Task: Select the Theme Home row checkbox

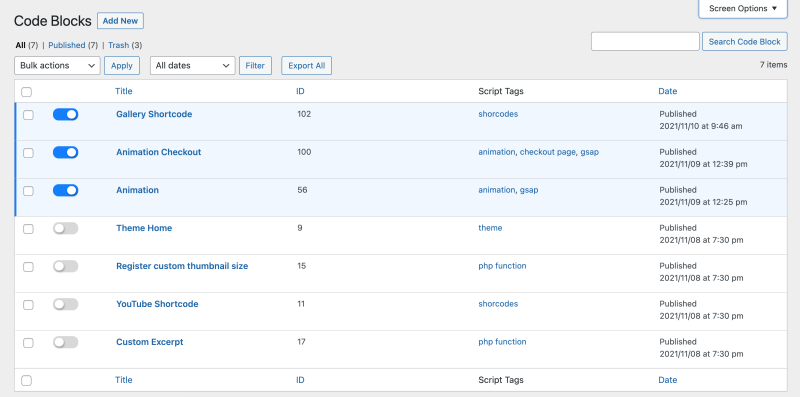Action: [x=28, y=229]
